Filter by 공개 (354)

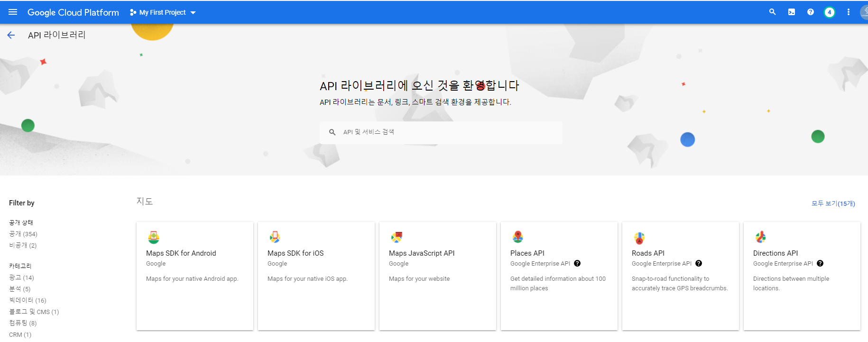pos(23,234)
